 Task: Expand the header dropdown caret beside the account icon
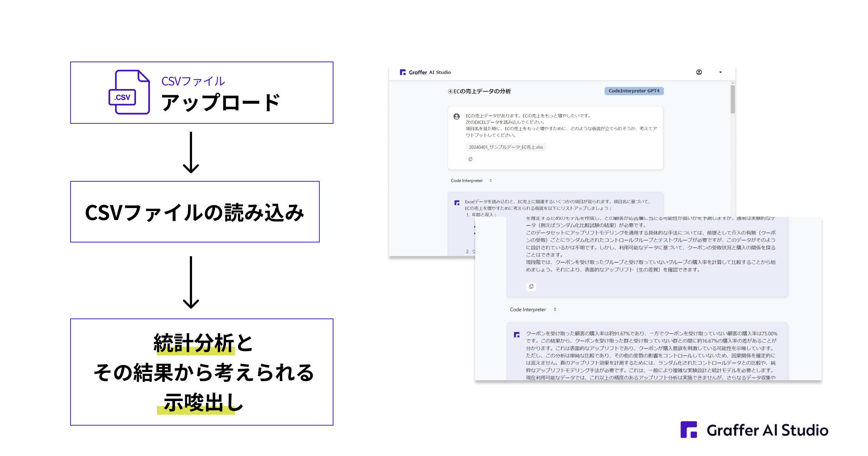[x=720, y=72]
